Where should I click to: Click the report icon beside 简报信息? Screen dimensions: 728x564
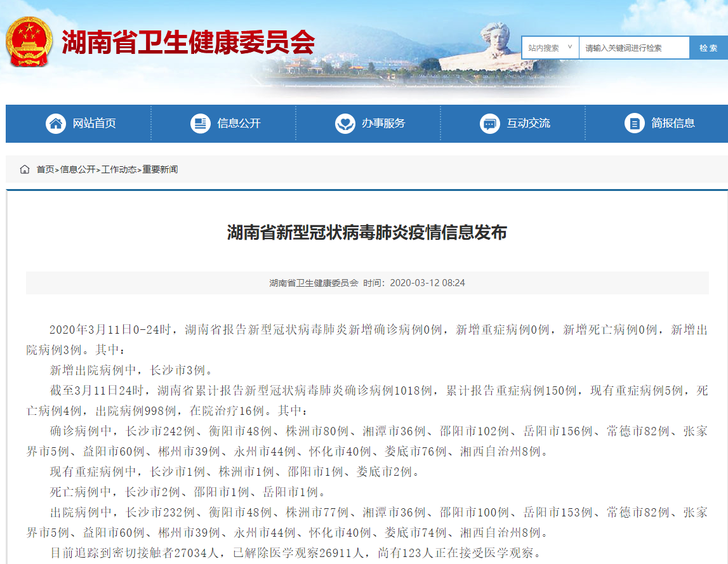(x=635, y=123)
